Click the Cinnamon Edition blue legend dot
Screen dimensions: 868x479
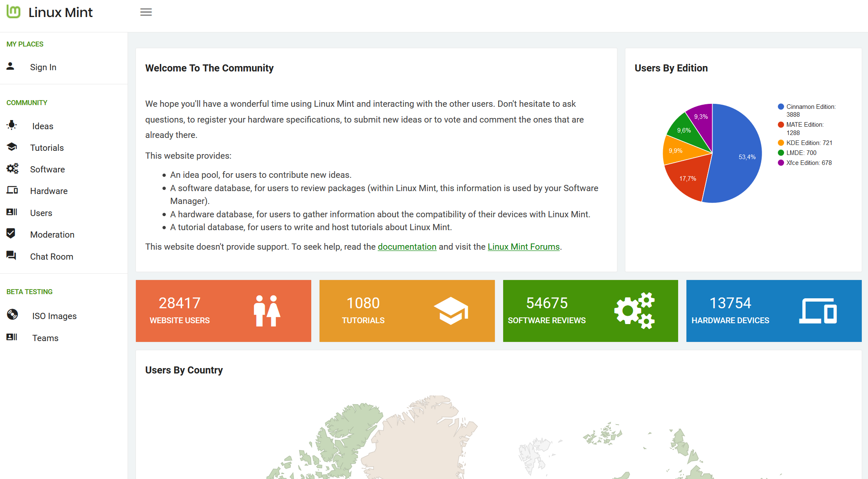781,107
